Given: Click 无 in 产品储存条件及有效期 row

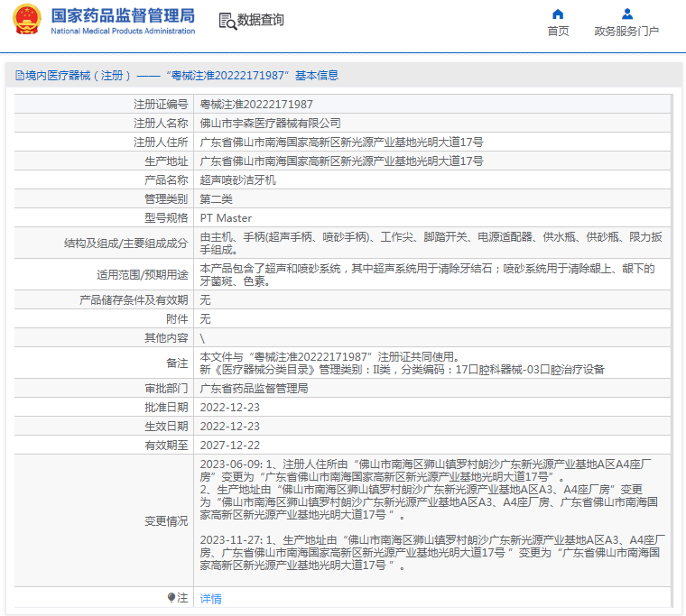Looking at the screenshot, I should point(205,300).
